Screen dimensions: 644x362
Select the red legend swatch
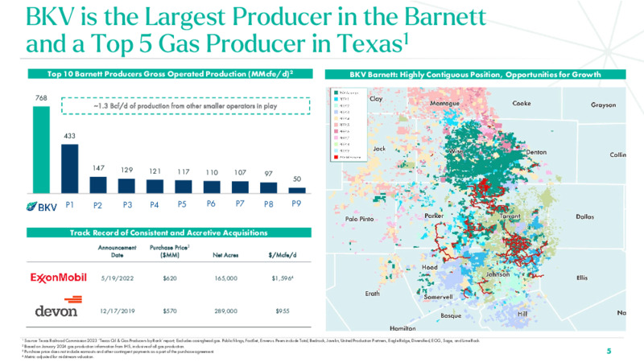click(x=336, y=157)
